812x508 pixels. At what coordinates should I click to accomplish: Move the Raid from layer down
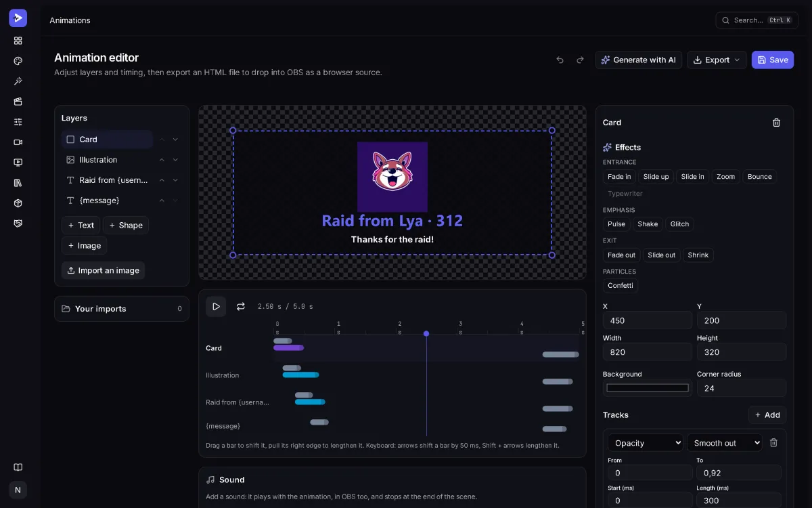click(175, 180)
